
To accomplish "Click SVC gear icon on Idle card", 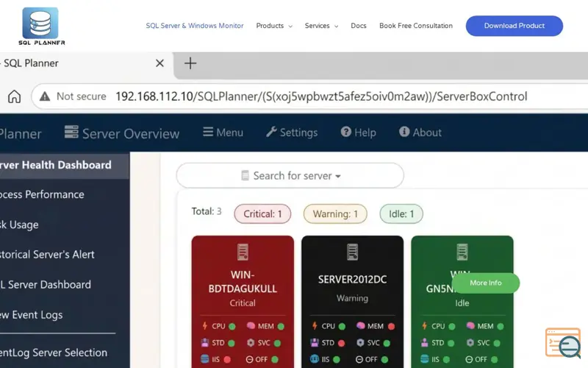I will click(x=470, y=342).
